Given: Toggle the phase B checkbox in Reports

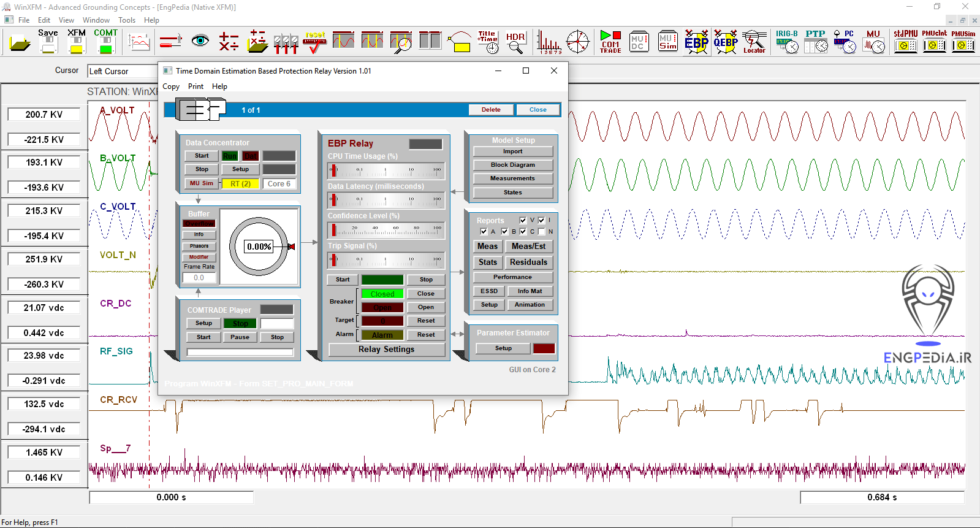Looking at the screenshot, I should tap(504, 231).
